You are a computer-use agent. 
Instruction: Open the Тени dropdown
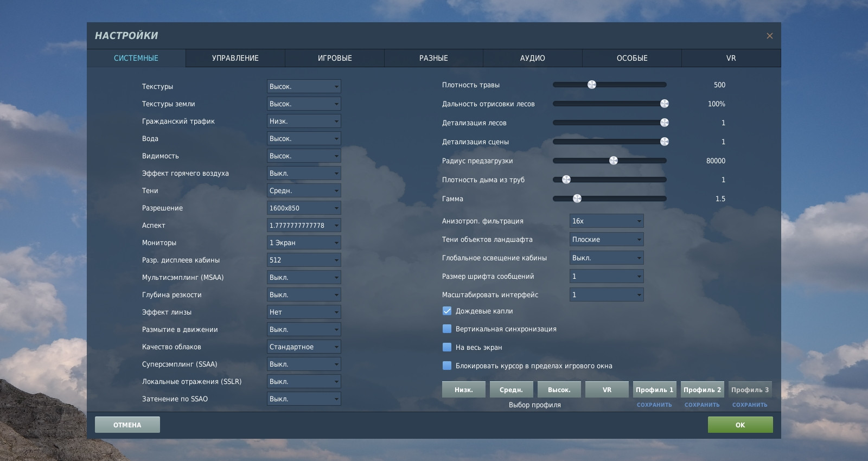click(304, 190)
